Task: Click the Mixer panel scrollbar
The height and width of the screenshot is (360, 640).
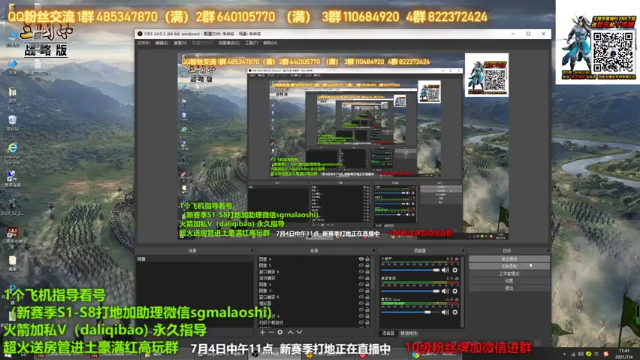Action: coord(462,292)
